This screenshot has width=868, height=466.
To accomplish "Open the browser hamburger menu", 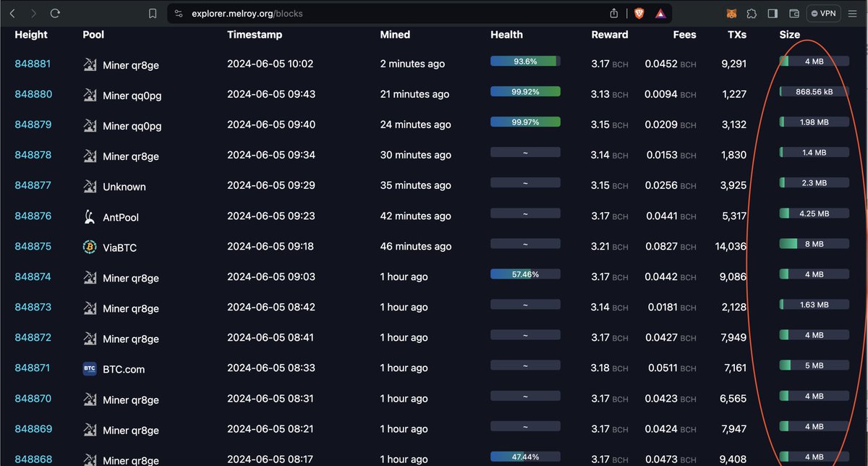I will [x=854, y=13].
